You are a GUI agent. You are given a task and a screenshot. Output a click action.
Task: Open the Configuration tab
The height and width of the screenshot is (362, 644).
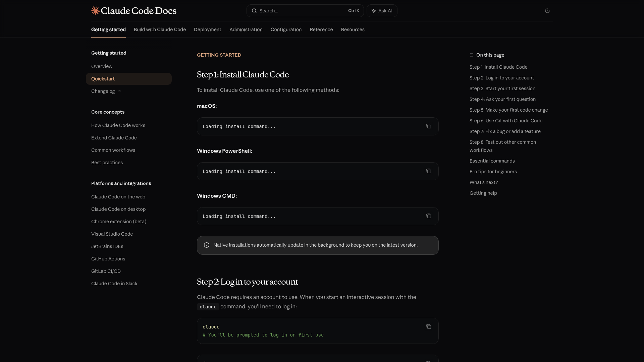(x=286, y=29)
